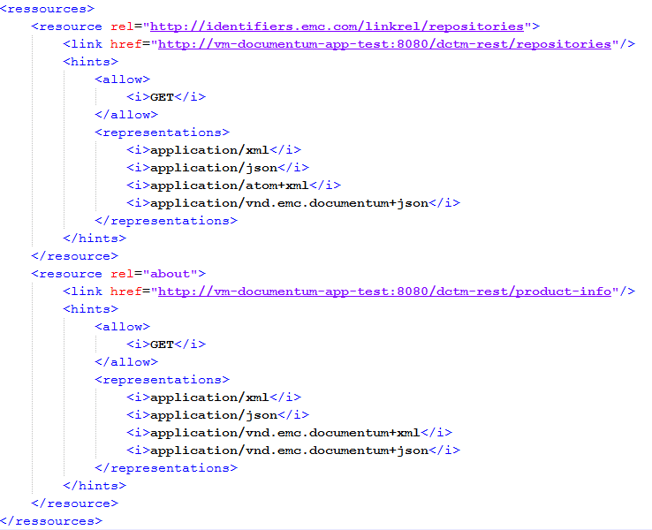This screenshot has height=530, width=652.
Task: Click <allow> opening tag in about resource
Action: (122, 327)
